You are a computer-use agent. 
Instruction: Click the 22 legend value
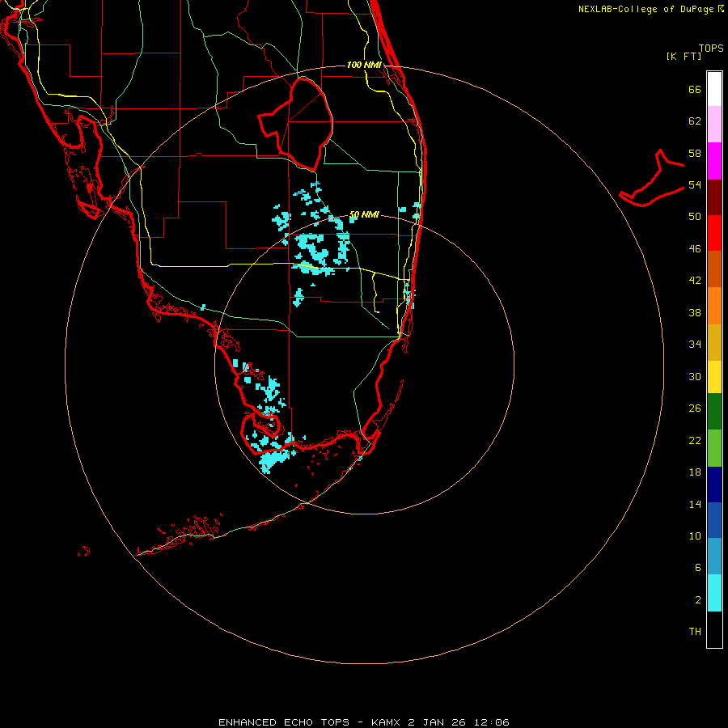point(695,440)
